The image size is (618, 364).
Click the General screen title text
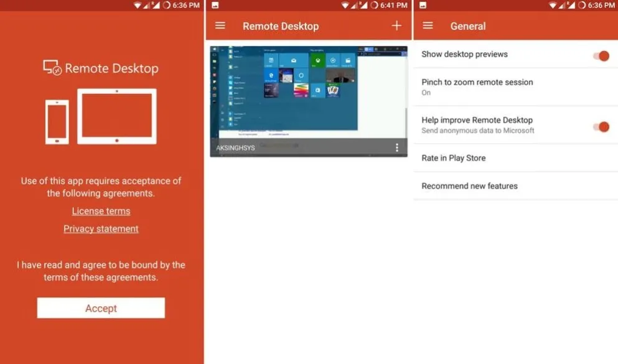[x=468, y=26]
